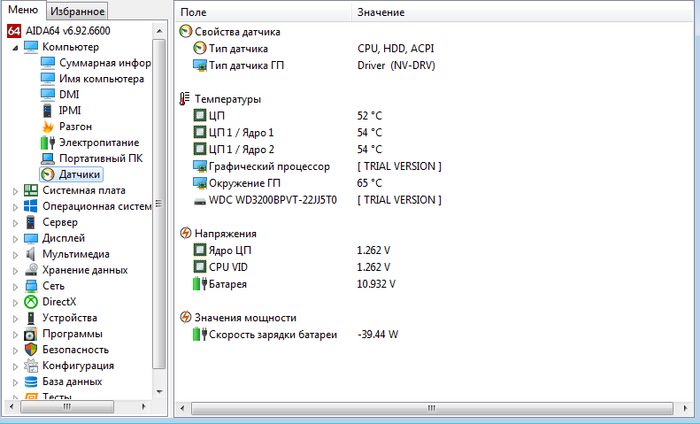Viewport: 700px width, 424px height.
Task: Open Имя компьютера tree item
Action: point(102,79)
